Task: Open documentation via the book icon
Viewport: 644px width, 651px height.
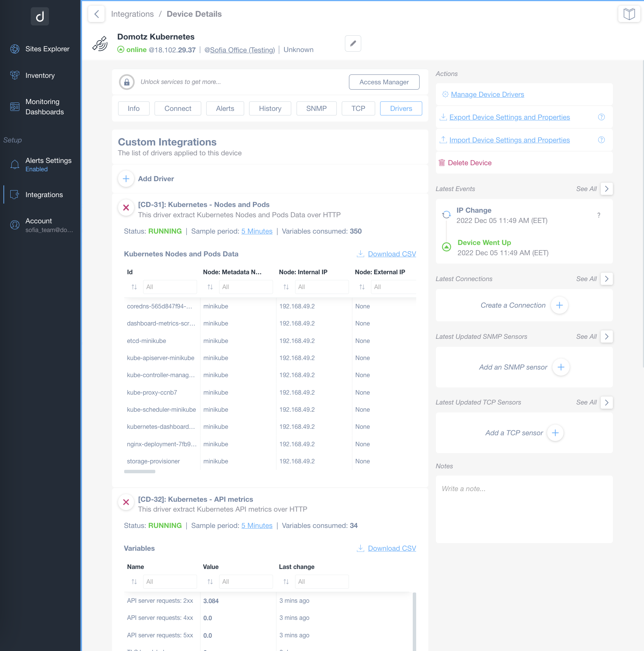Action: [x=629, y=13]
